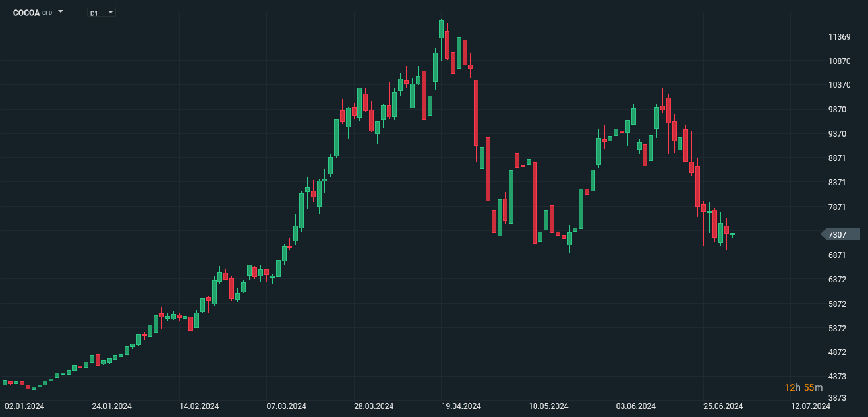Click the 11369 price axis label
Viewport: 868px width, 417px height.
click(839, 37)
